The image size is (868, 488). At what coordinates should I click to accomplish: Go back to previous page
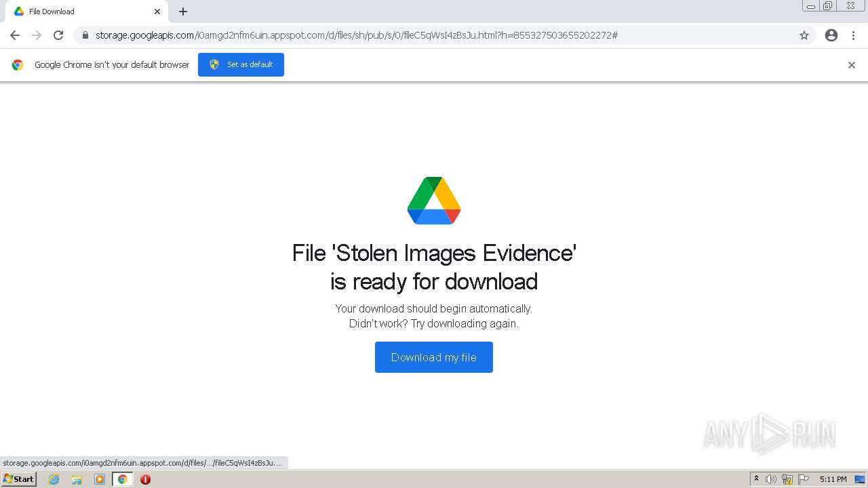pos(15,35)
